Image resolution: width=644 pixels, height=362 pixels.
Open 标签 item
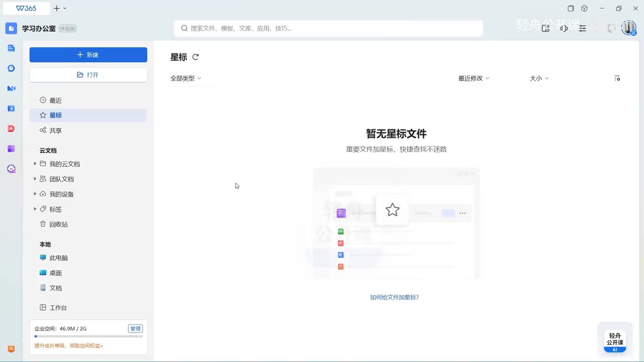tap(55, 209)
